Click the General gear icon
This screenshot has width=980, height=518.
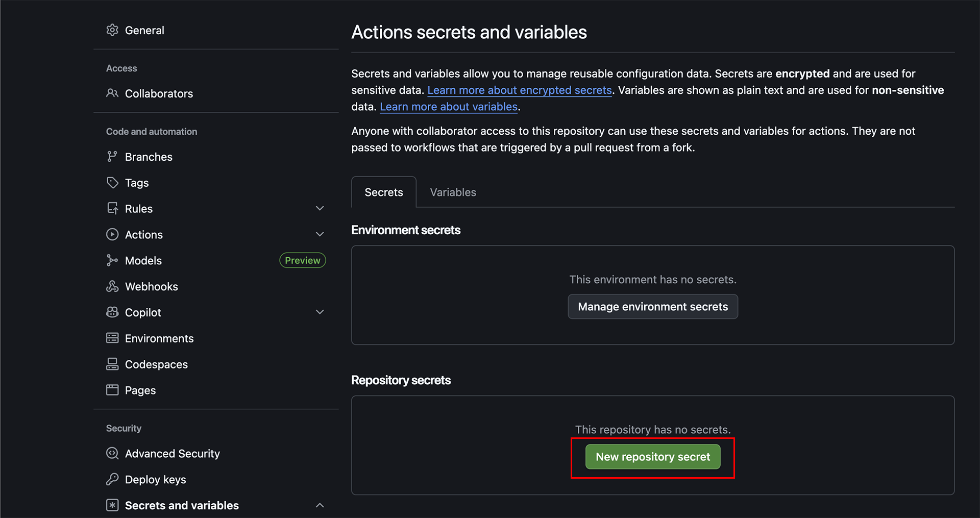(112, 30)
